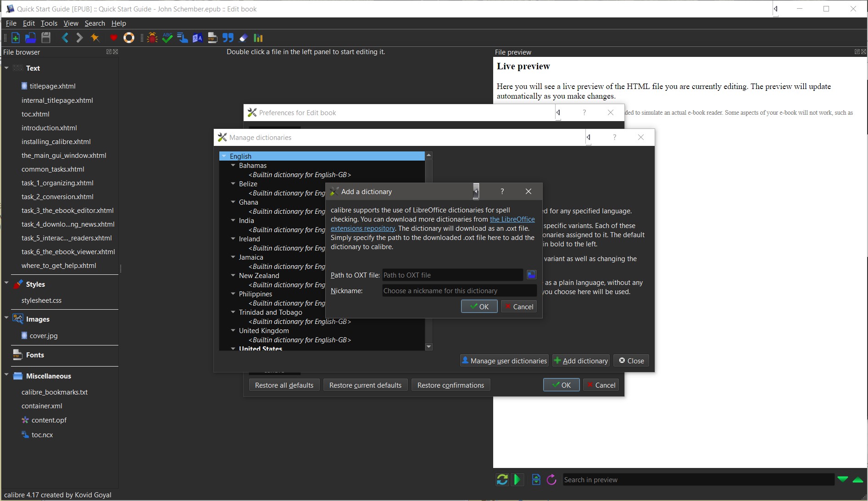This screenshot has height=501, width=868.
Task: Click the Nickname input field
Action: click(460, 290)
